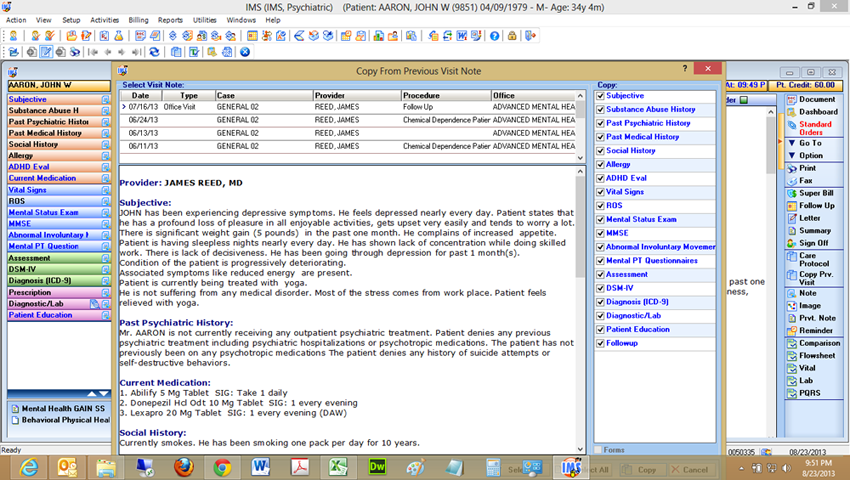
Task: Open Dreamweaver from the taskbar
Action: 377,467
